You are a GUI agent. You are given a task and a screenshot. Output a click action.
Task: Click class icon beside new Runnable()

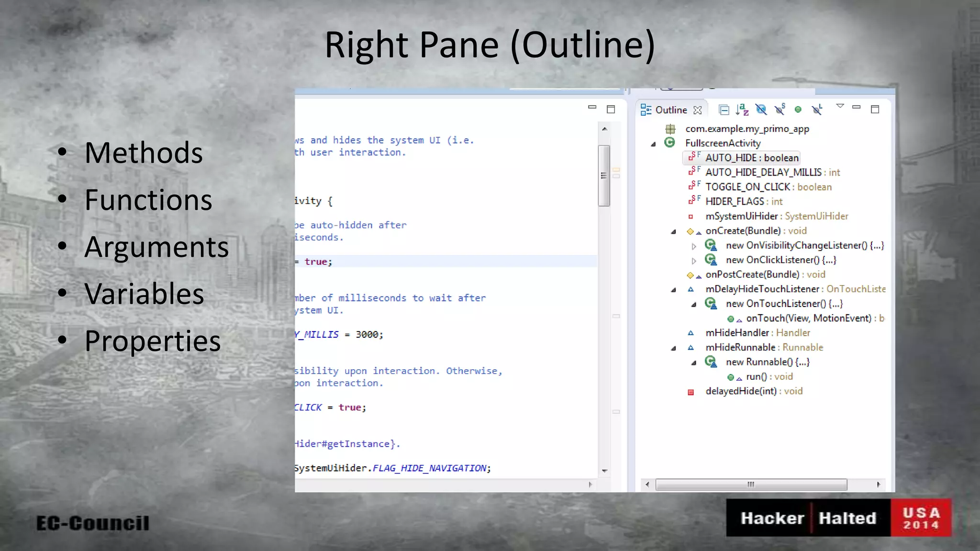[x=711, y=362]
